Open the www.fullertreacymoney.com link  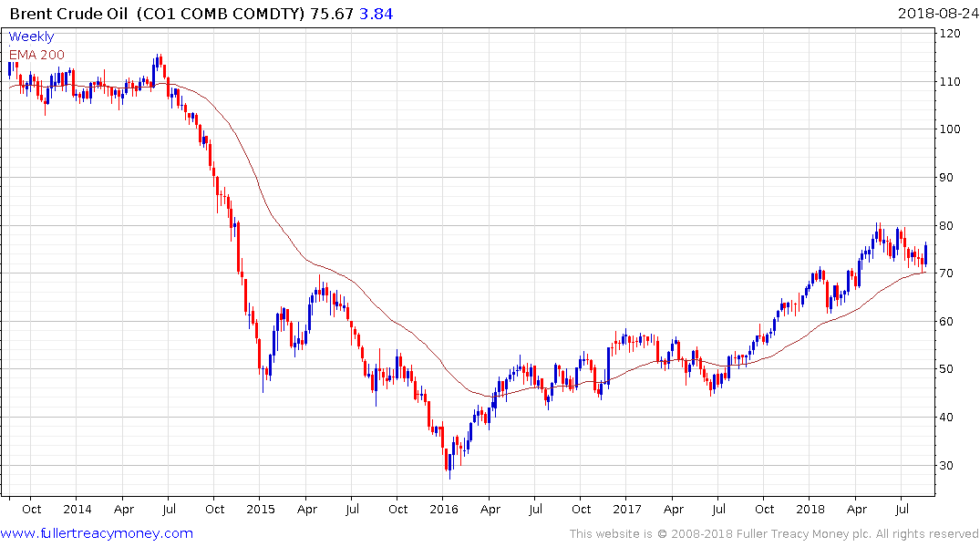pyautogui.click(x=97, y=533)
